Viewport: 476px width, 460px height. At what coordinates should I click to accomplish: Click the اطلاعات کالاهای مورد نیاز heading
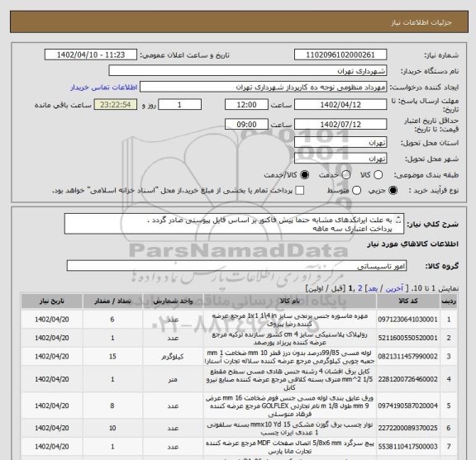[413, 244]
